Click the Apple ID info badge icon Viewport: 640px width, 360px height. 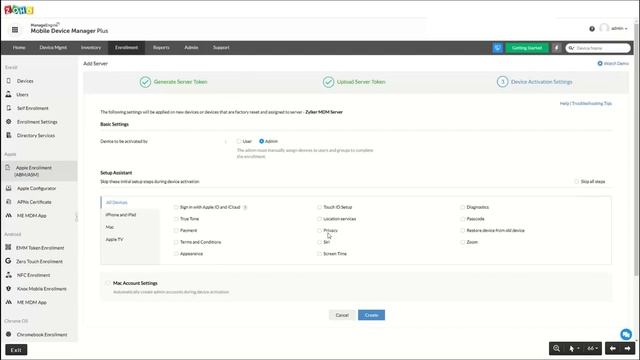[x=245, y=207]
